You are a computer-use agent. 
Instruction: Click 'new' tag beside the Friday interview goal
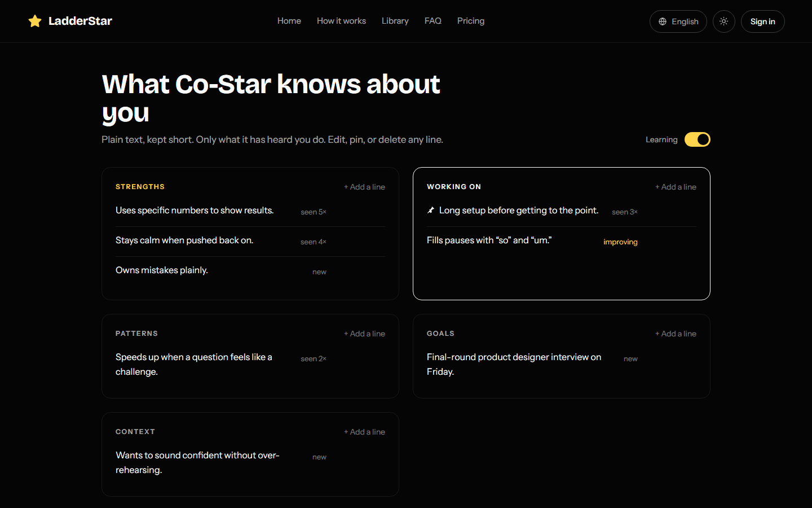[x=631, y=359]
